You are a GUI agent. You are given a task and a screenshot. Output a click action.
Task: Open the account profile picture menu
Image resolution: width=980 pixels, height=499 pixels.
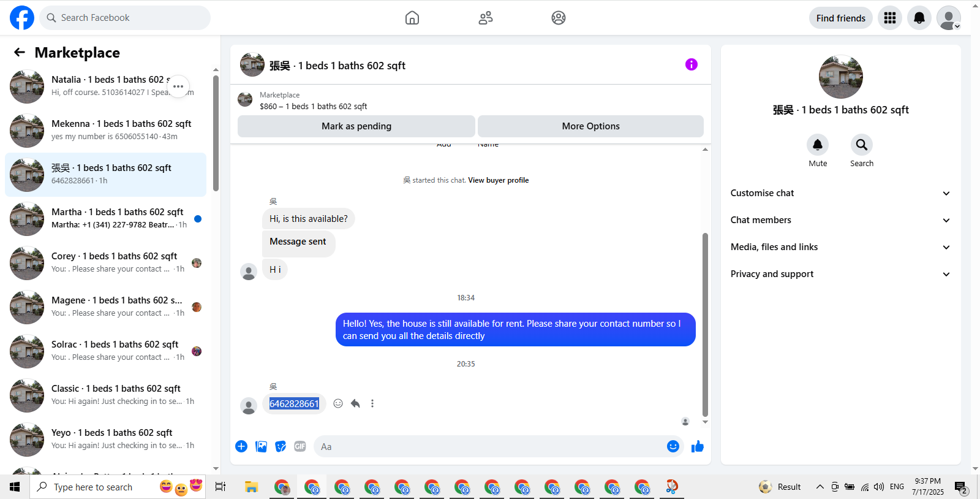(949, 18)
